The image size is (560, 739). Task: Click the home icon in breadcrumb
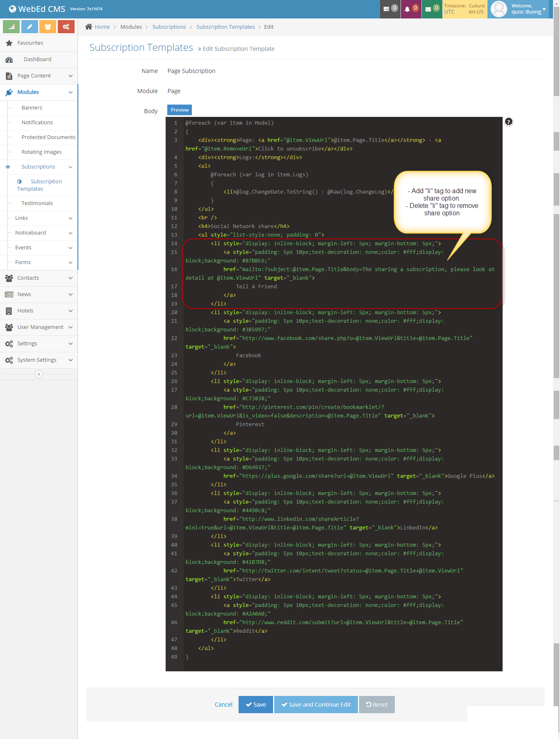[x=89, y=27]
